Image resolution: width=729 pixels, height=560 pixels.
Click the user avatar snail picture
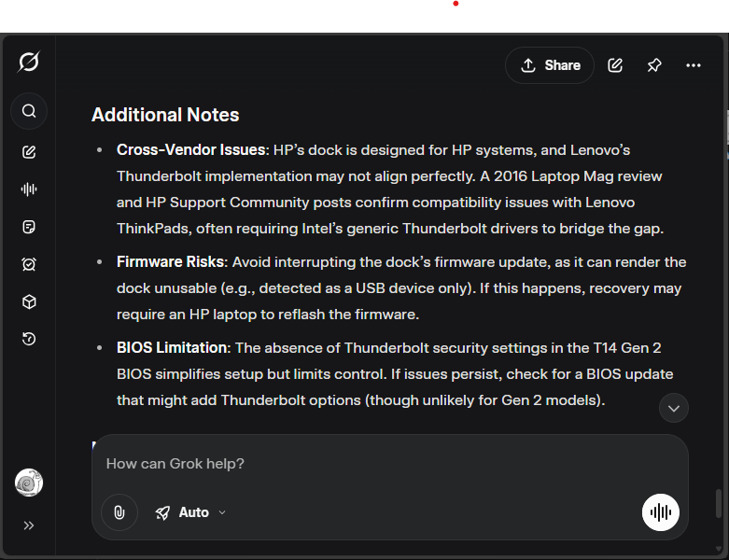click(29, 483)
